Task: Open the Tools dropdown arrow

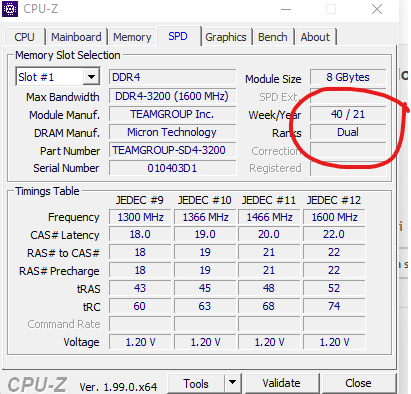Action: 232,383
